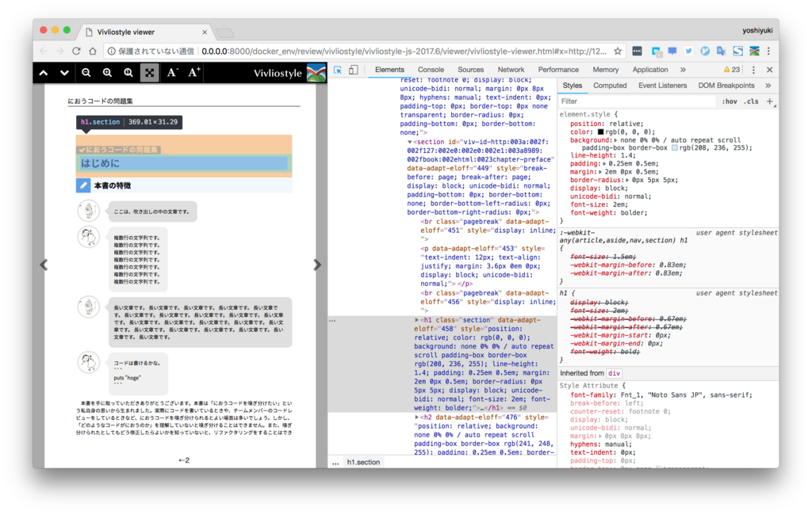The width and height of the screenshot is (812, 515).
Task: Expand the margin shorthand in element.style
Action: (x=601, y=172)
